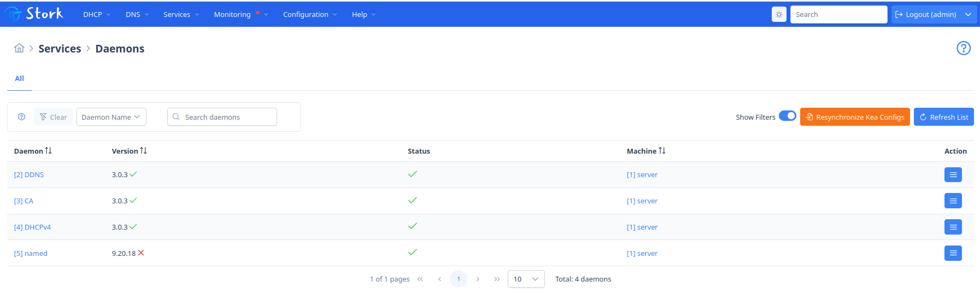Open the action menu for the named daemon
This screenshot has height=304, width=980.
pos(953,253)
